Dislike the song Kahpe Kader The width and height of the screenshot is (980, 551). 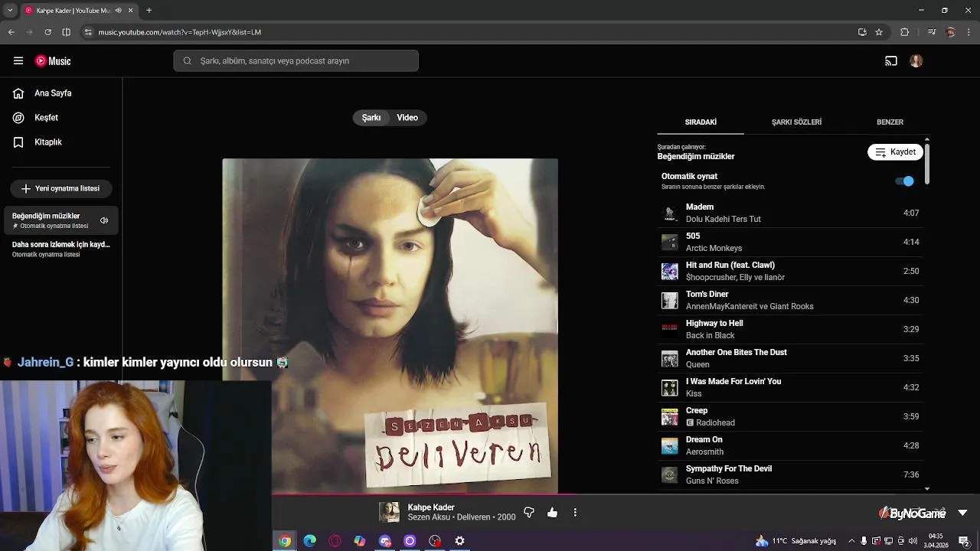(x=528, y=513)
